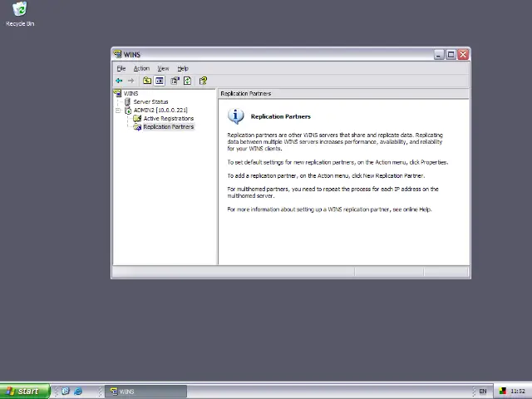Open Recycle Bin on desktop
532x399 pixels.
coord(20,14)
